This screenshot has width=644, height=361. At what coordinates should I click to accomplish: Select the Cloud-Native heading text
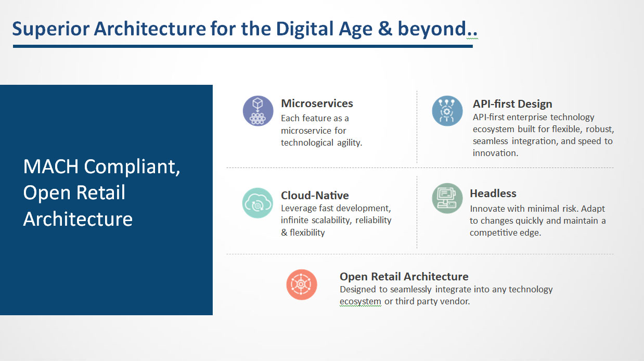tap(315, 196)
